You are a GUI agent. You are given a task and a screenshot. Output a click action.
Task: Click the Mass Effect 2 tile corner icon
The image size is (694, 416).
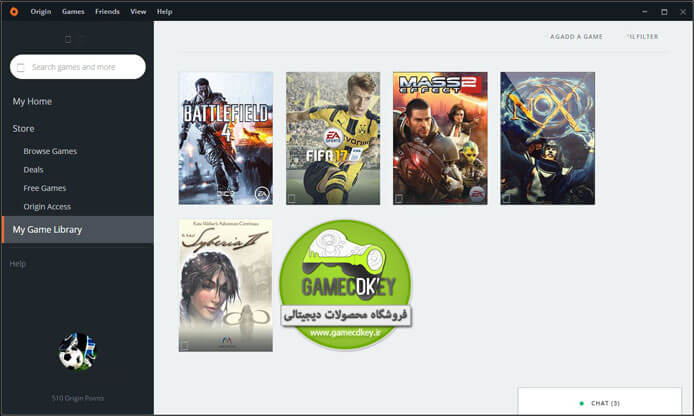coord(399,198)
